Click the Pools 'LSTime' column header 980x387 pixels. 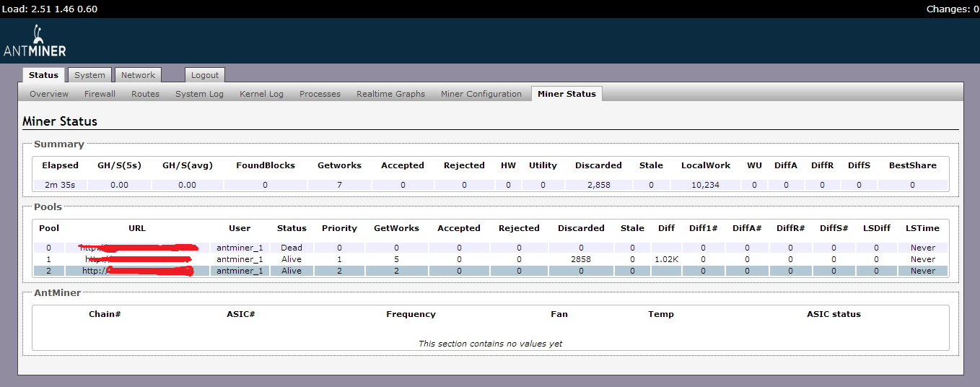pos(922,228)
